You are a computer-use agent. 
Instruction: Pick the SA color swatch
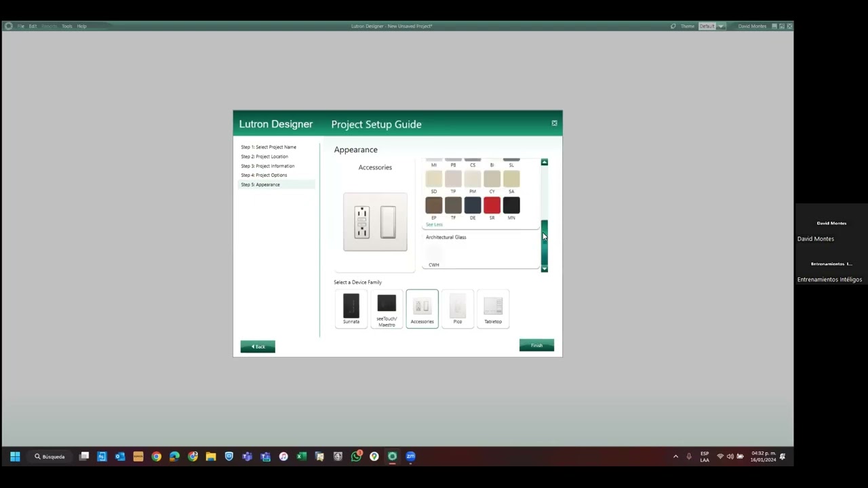(x=511, y=179)
